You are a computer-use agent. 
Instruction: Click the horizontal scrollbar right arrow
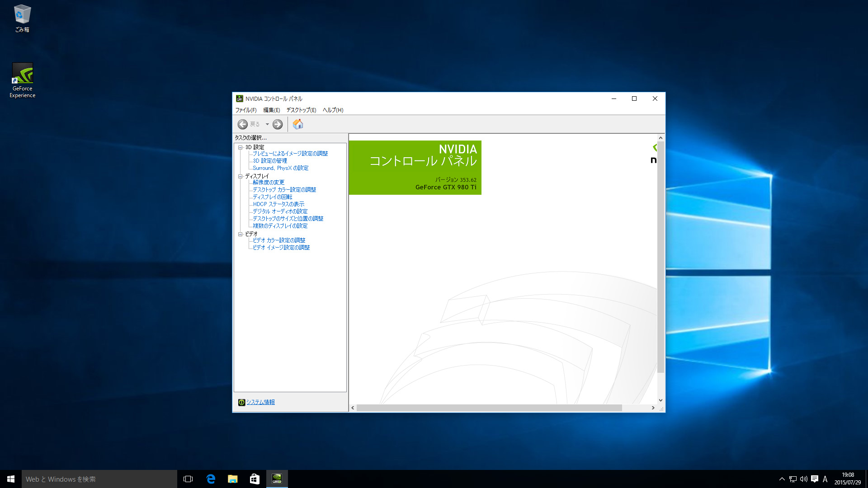653,408
